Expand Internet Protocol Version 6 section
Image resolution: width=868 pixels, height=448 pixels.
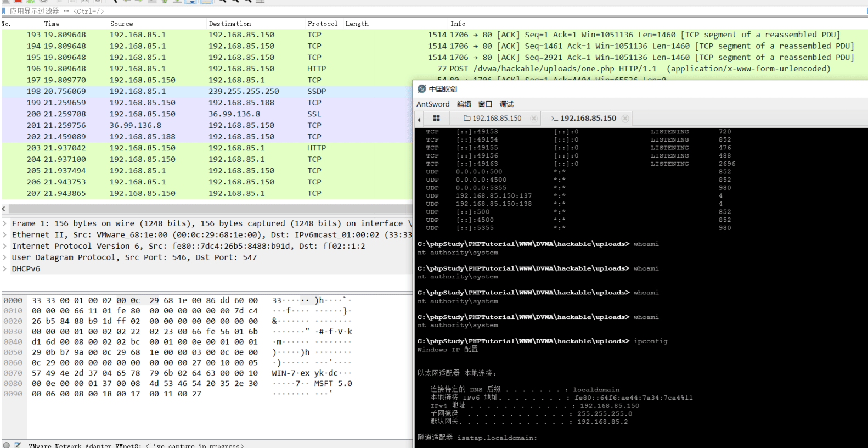click(x=5, y=246)
